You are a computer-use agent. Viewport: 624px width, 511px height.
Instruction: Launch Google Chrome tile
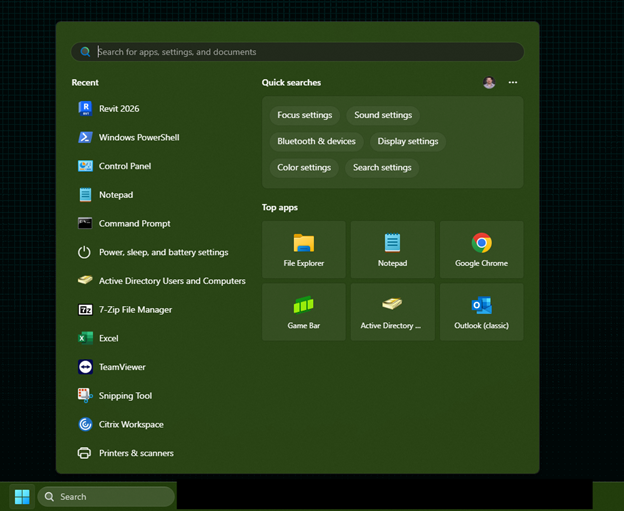[x=482, y=250]
